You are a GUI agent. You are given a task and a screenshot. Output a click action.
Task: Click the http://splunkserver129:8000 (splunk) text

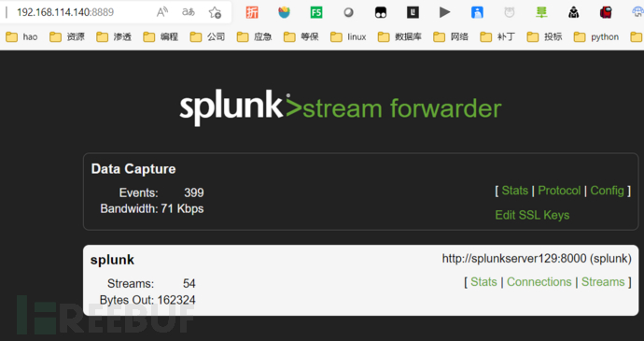537,259
